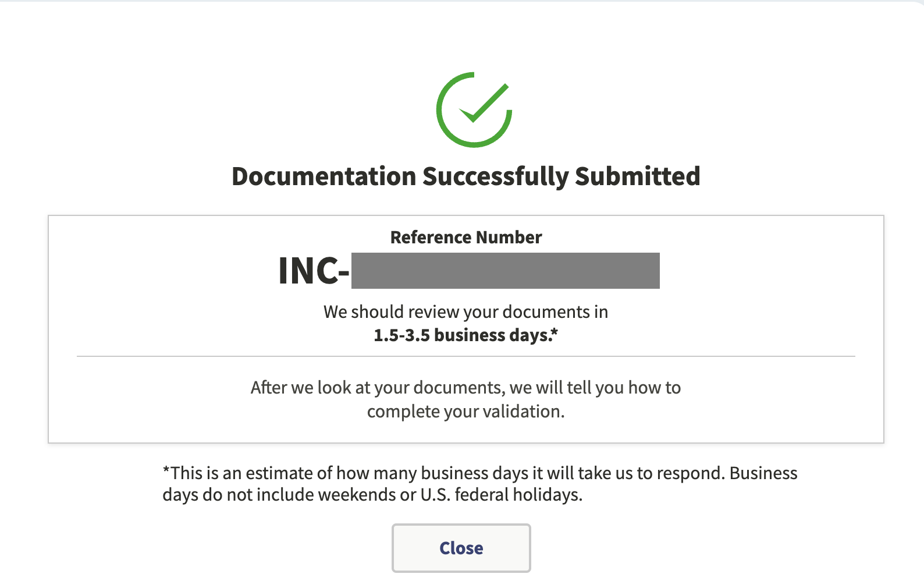Screen dimensions: 924x588
Task: Click the Reference Number heading
Action: point(465,237)
